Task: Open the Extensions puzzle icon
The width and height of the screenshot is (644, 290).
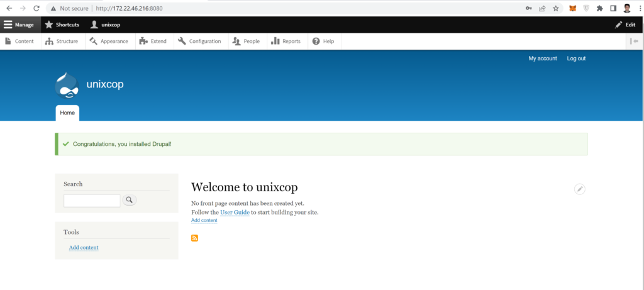Action: click(x=600, y=8)
